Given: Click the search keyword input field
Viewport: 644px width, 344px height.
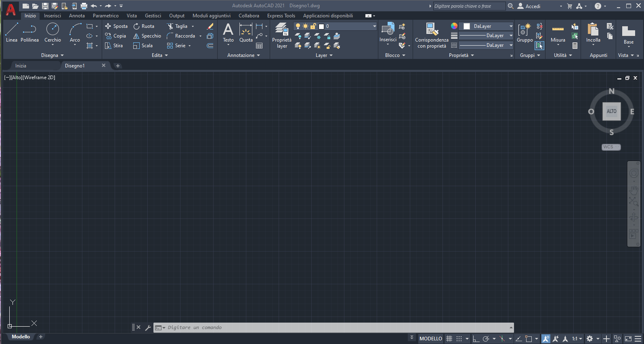Looking at the screenshot, I should [x=469, y=6].
